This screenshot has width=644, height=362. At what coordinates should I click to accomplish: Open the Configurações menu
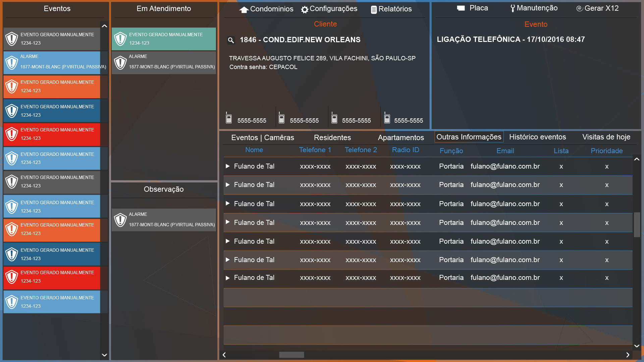[x=329, y=9]
